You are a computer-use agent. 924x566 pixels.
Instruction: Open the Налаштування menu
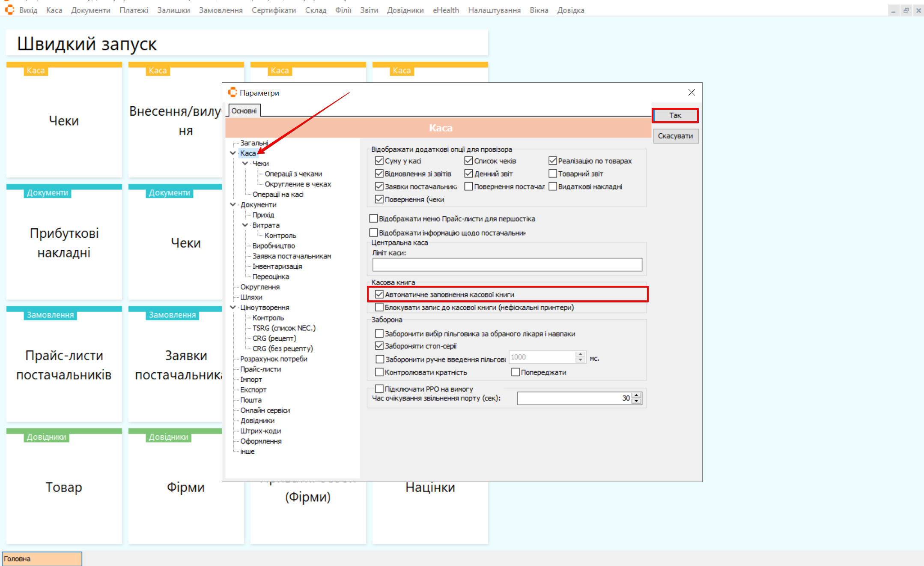(x=494, y=10)
